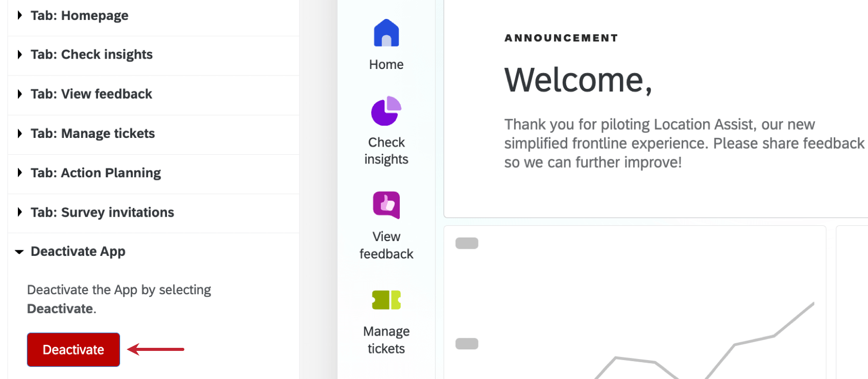Expand the Tab: Manage tickets arrow

(x=19, y=133)
